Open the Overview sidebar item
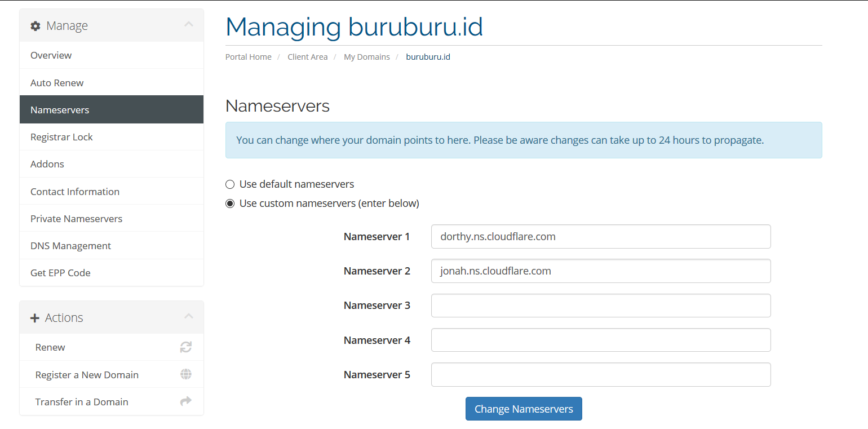This screenshot has height=429, width=868. [112, 55]
